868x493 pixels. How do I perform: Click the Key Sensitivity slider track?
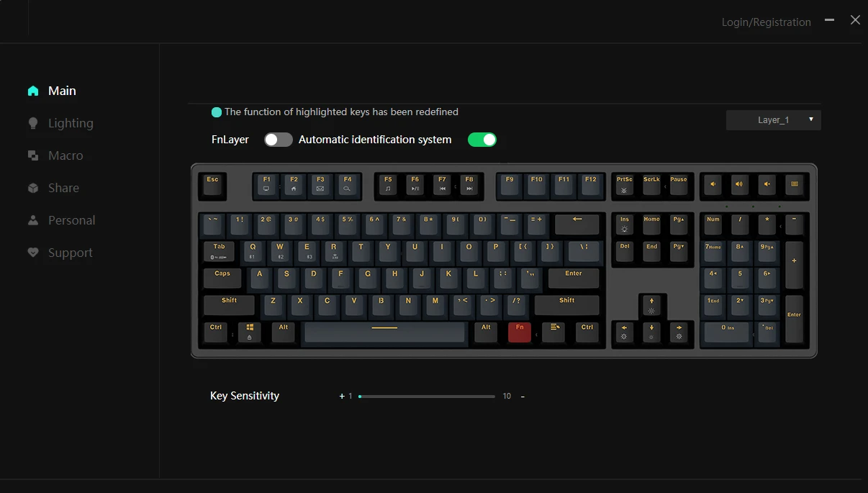(x=427, y=397)
